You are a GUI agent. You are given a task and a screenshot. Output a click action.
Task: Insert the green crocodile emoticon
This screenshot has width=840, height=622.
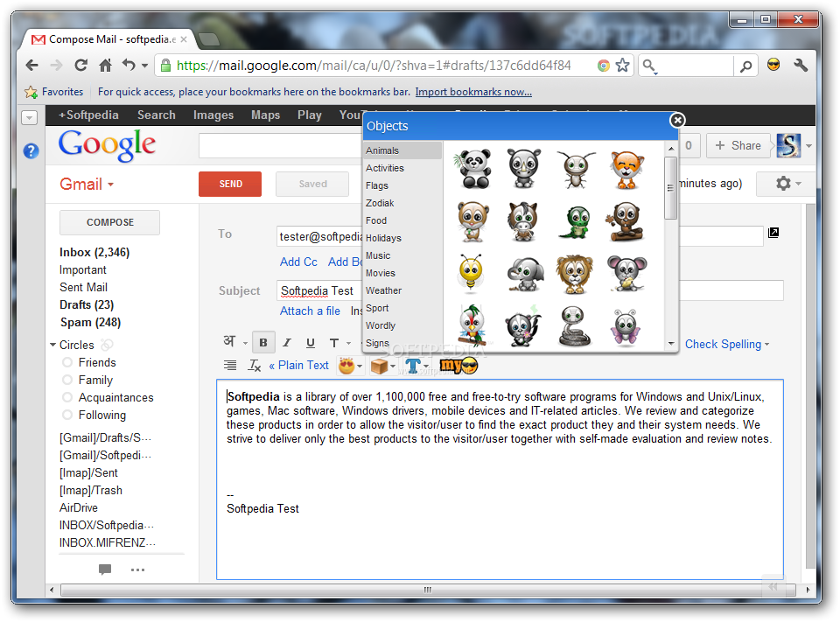(576, 222)
